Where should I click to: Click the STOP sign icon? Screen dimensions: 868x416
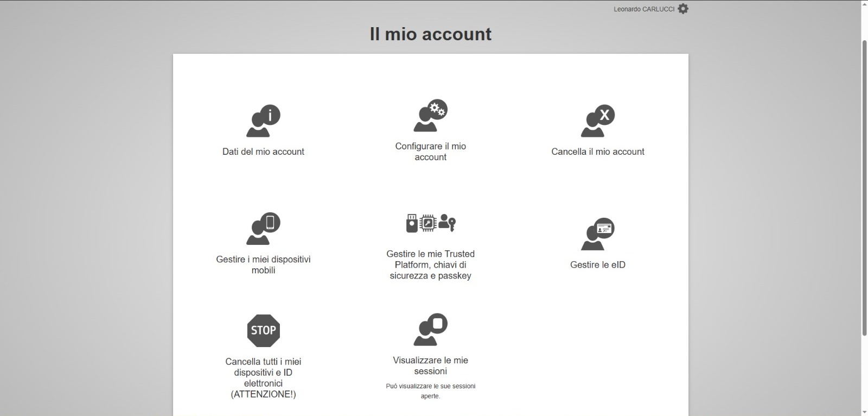pyautogui.click(x=263, y=331)
